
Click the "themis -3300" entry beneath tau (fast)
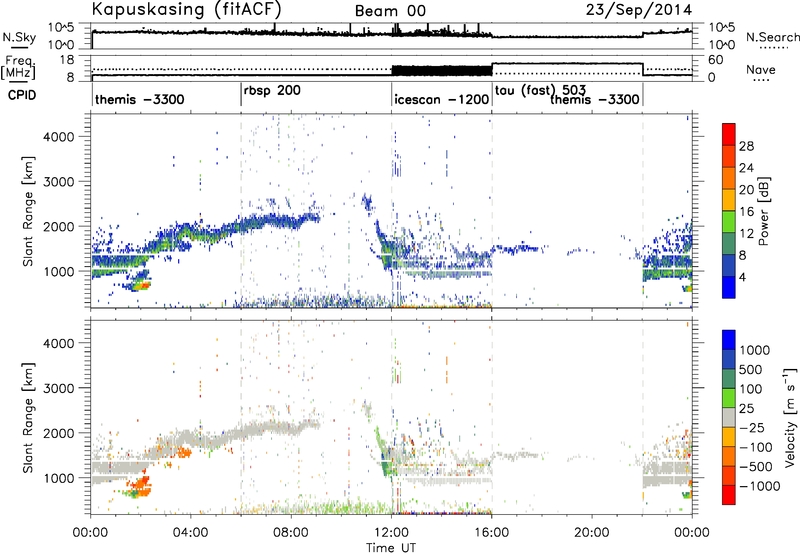[595, 99]
